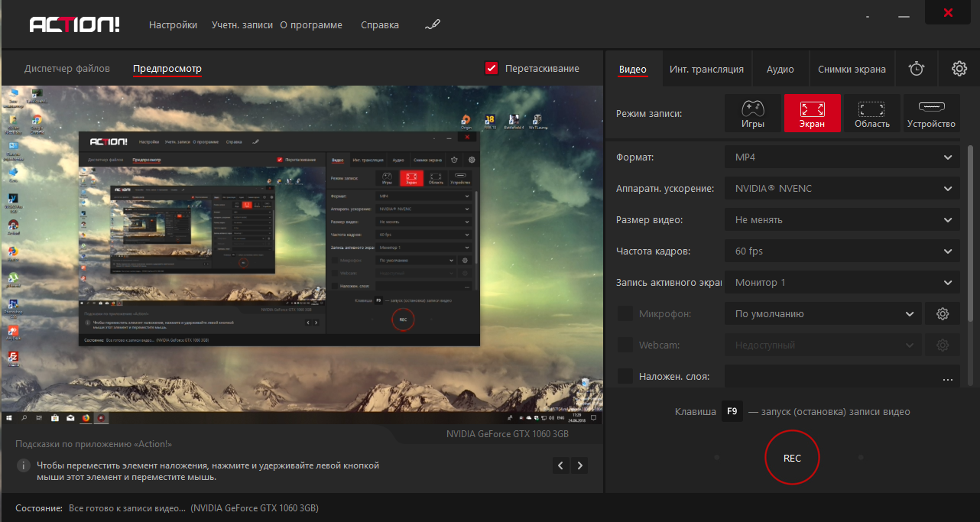Open the Частота кадров 60 fps dropdown
This screenshot has width=980, height=522.
pos(842,251)
